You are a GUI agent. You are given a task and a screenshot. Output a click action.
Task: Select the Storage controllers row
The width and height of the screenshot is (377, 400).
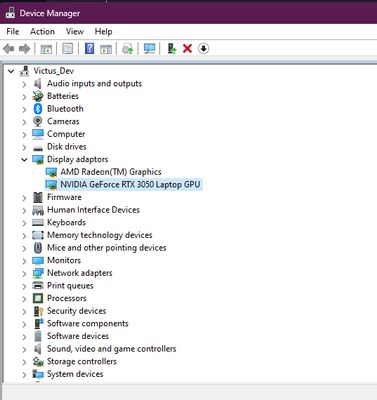pos(82,361)
